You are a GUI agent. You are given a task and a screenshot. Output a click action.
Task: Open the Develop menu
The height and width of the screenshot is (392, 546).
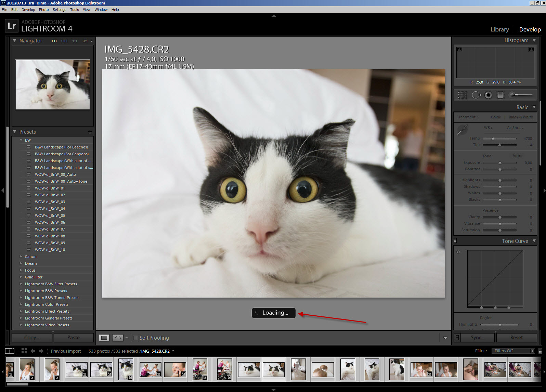(28, 10)
